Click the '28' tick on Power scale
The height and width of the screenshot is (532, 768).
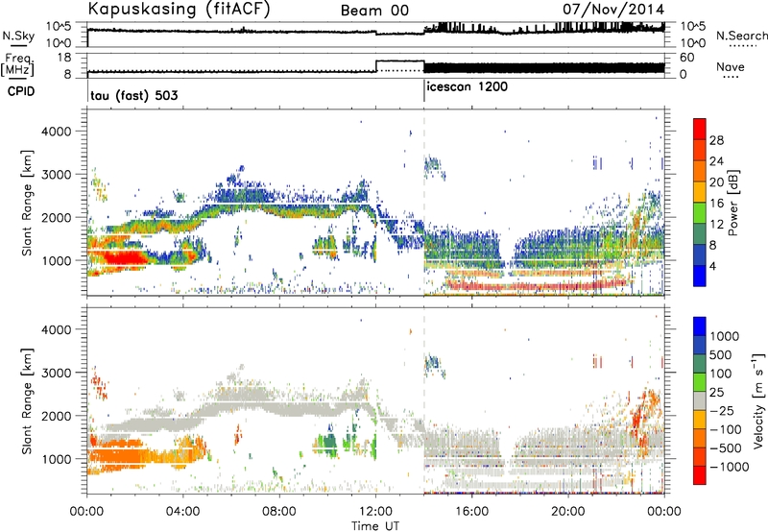(x=716, y=140)
